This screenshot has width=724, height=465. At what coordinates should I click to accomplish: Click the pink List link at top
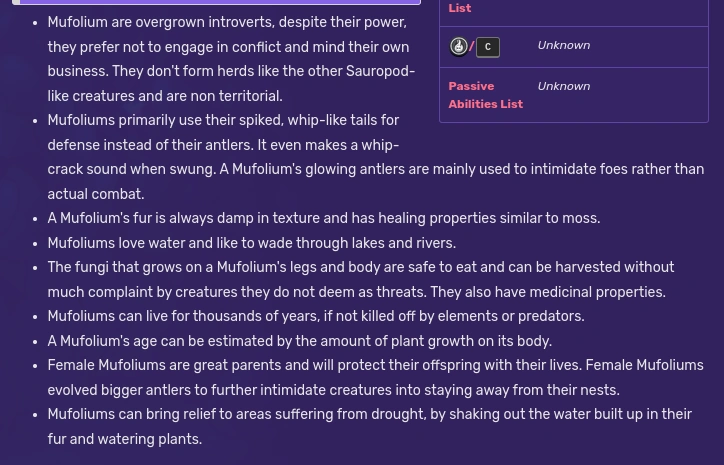pyautogui.click(x=460, y=8)
